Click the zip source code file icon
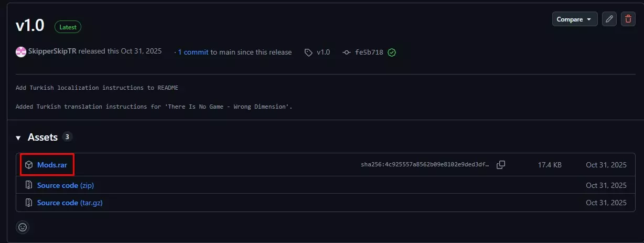 coord(29,185)
